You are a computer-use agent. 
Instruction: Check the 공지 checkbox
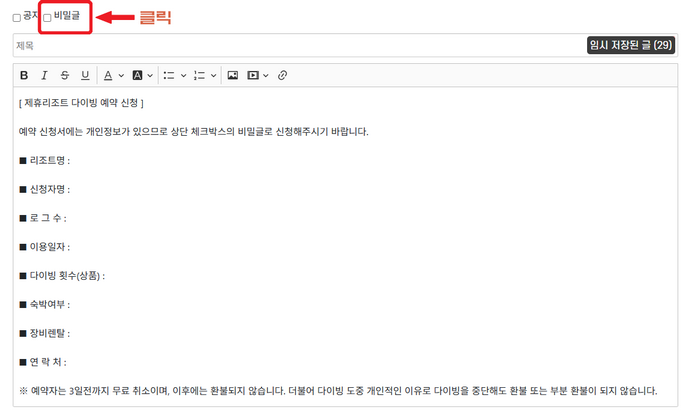[17, 18]
